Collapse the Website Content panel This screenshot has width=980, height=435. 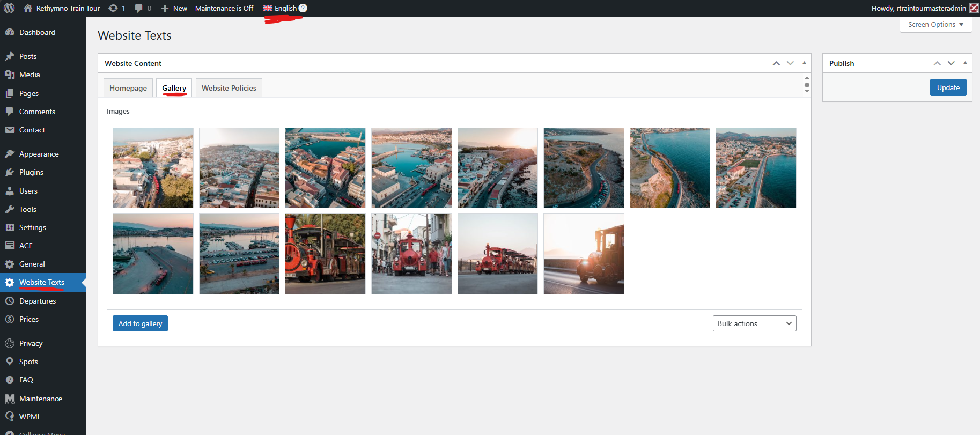[x=804, y=63]
